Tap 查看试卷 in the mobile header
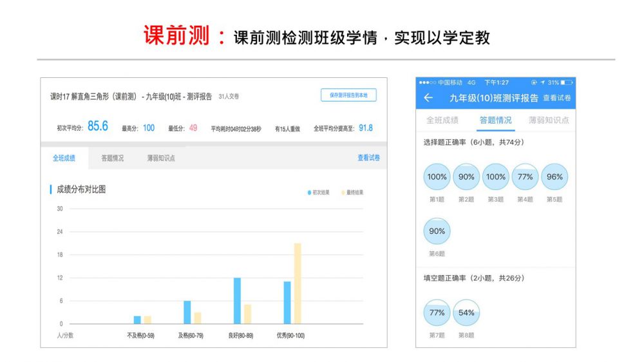This screenshot has width=644, height=362. (x=557, y=98)
